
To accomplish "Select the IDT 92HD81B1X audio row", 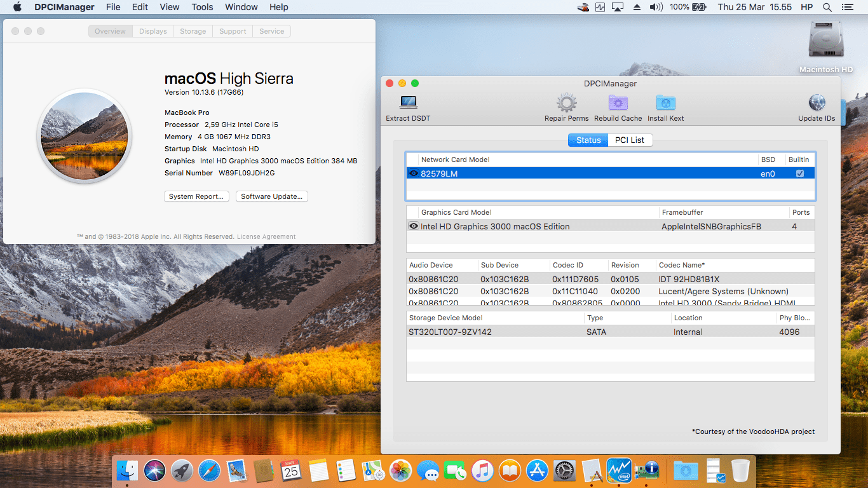I will (610, 279).
